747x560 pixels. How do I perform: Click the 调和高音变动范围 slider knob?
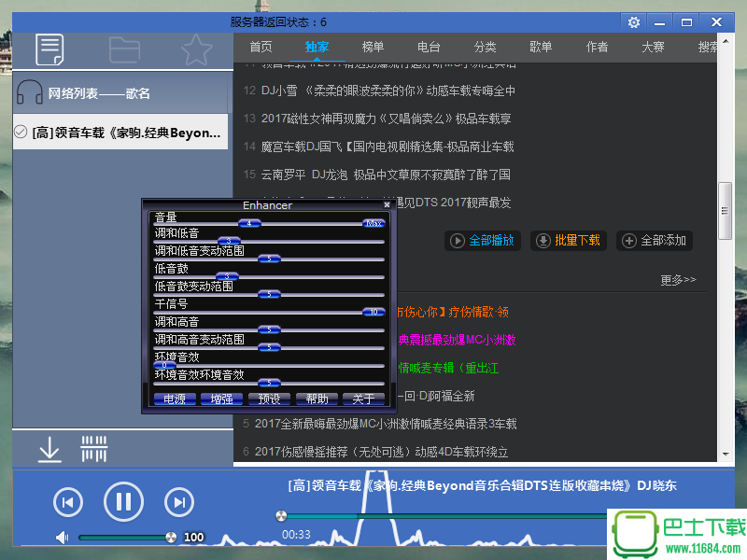tap(269, 347)
